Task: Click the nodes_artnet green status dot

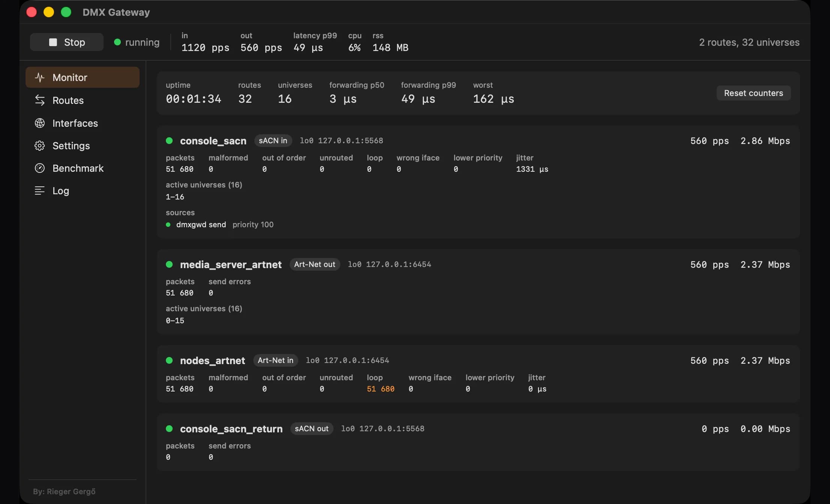Action: 169,360
